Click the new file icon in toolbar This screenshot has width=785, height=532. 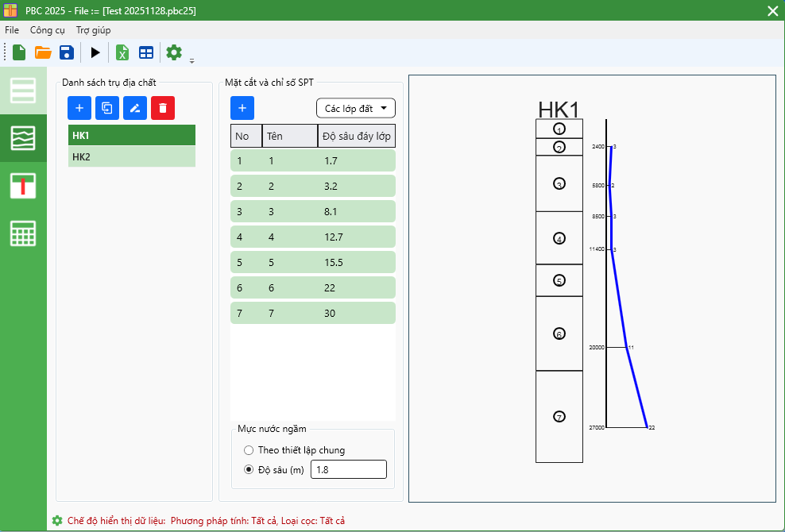pos(19,53)
